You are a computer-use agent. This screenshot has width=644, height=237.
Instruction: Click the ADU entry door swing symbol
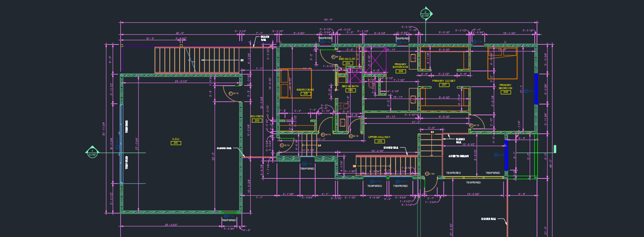click(233, 94)
